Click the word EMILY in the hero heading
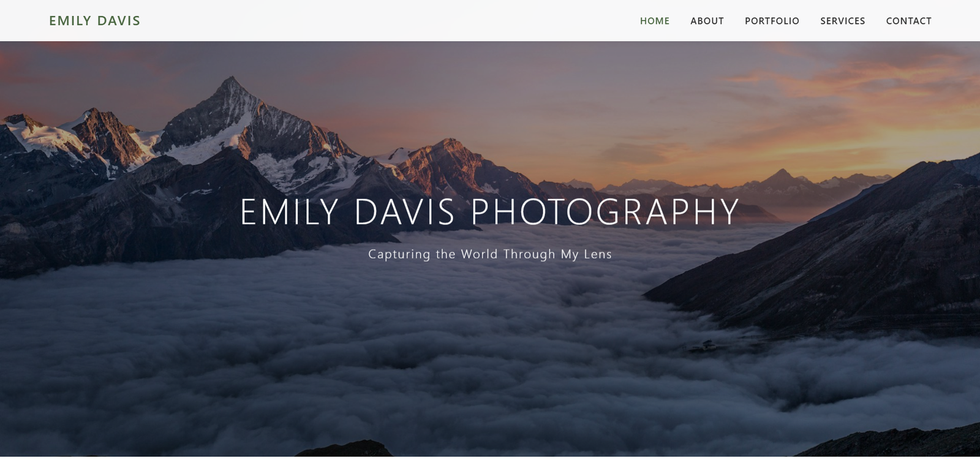The width and height of the screenshot is (980, 468). [289, 212]
